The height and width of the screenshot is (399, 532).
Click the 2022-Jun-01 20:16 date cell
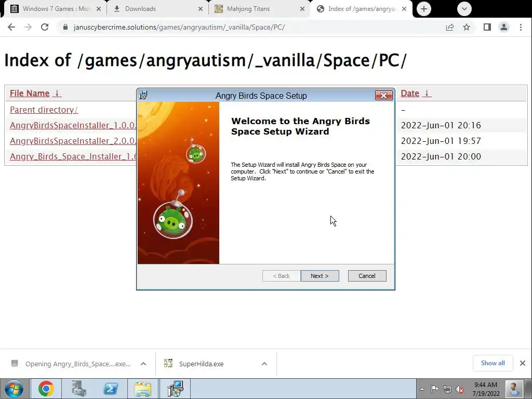coord(441,125)
